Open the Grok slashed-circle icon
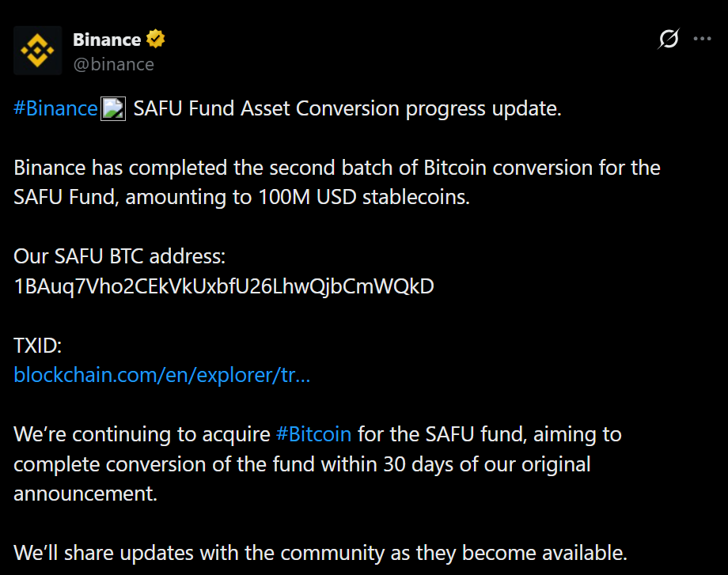 pos(669,39)
